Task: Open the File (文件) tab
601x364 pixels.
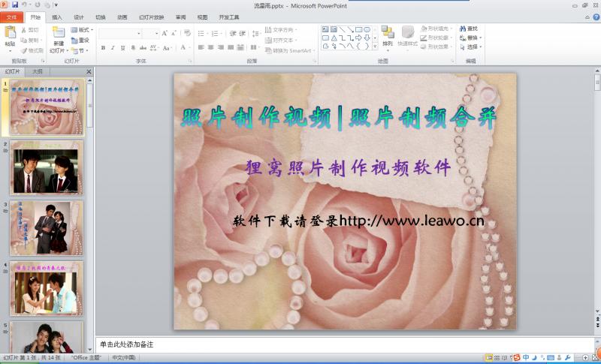Action: tap(11, 17)
